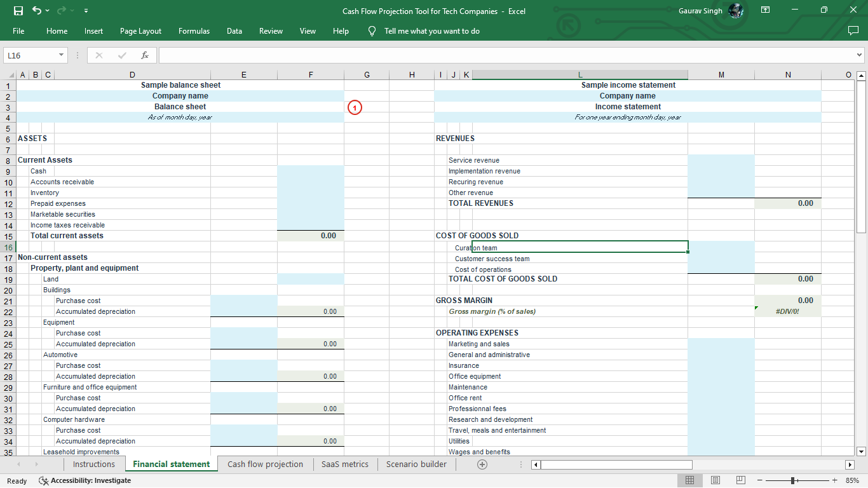Open the Comments pane
This screenshot has height=488, width=868.
point(852,30)
